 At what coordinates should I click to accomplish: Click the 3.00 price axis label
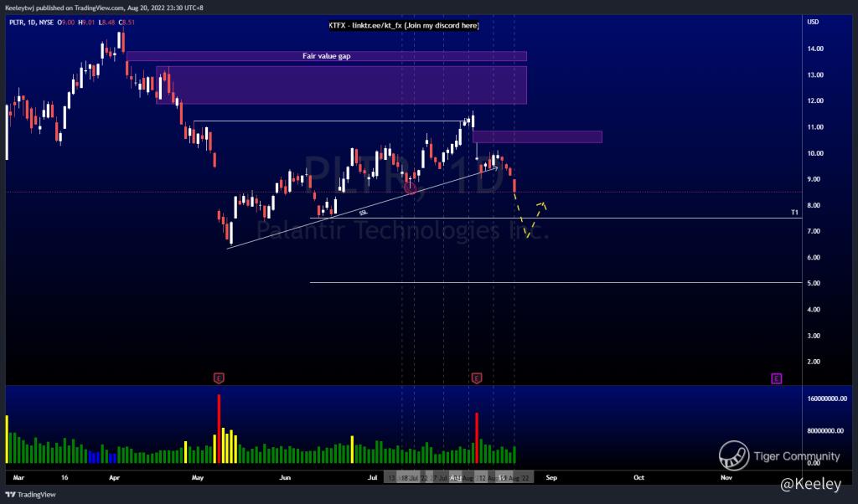[814, 336]
